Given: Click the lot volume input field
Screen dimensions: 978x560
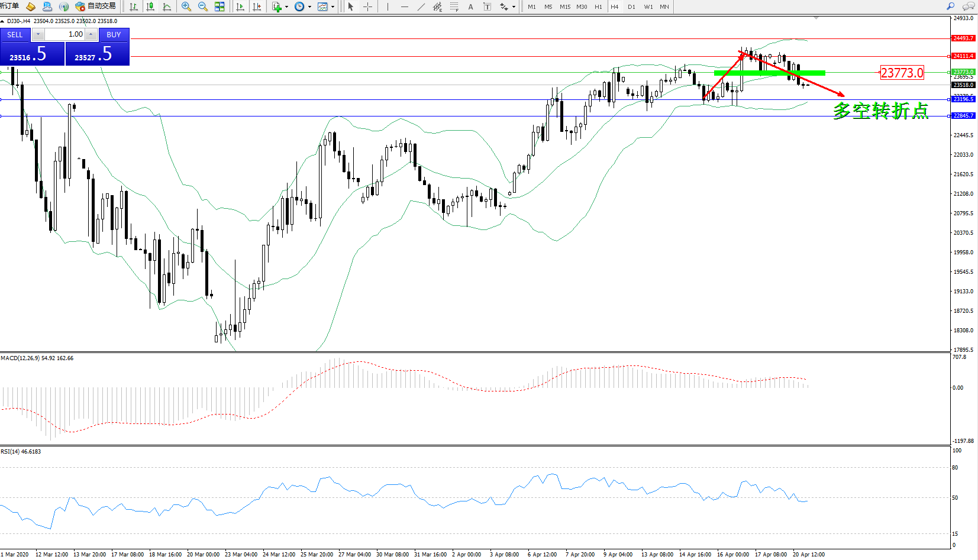Looking at the screenshot, I should pos(65,34).
